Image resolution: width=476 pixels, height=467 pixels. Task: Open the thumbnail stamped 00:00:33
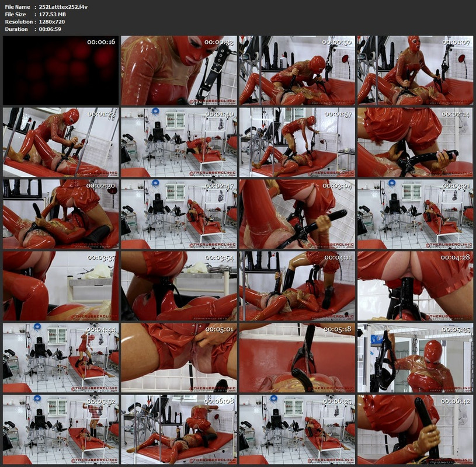179,71
